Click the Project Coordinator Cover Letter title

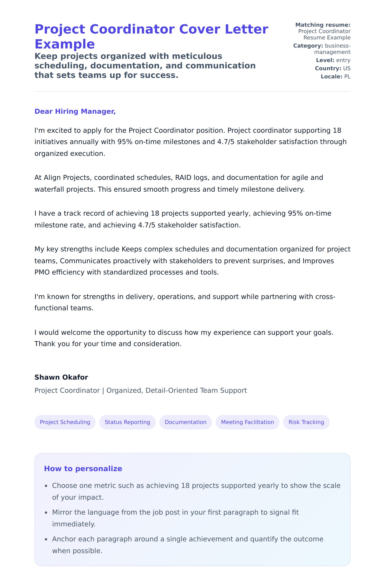click(x=151, y=36)
